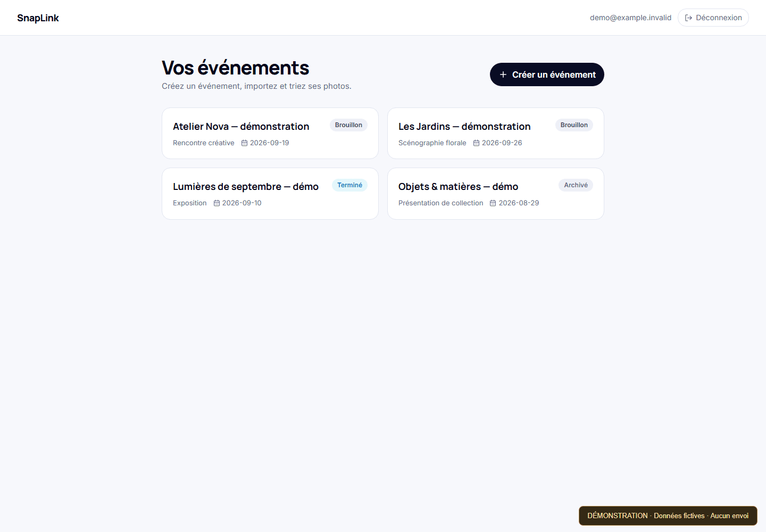This screenshot has width=766, height=532.
Task: Click Créer un événement button
Action: [547, 74]
